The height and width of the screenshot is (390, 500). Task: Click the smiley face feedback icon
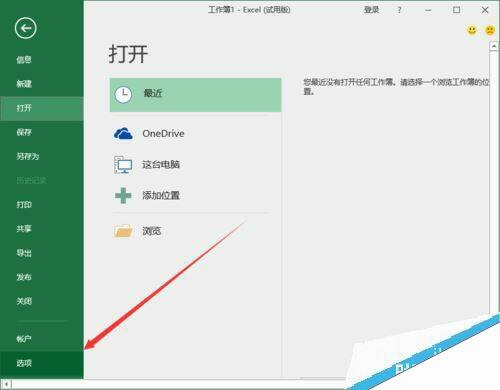point(472,30)
